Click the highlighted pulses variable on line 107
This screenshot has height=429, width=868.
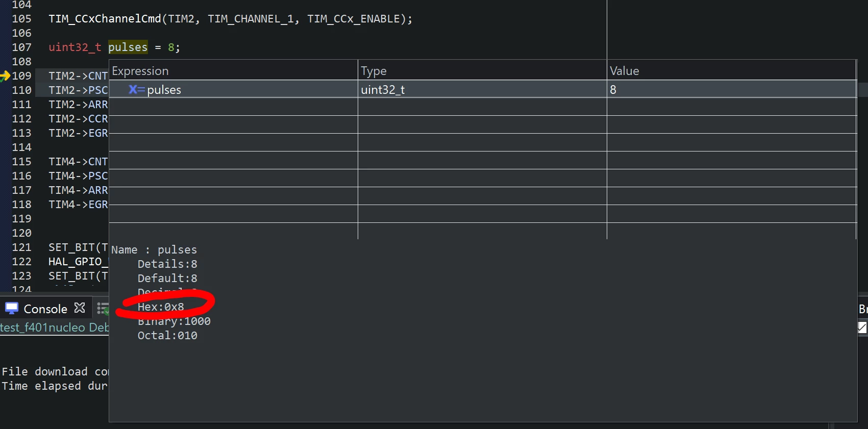[x=128, y=47]
